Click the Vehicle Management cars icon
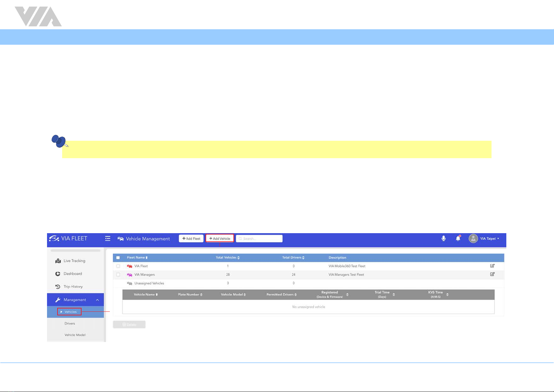Viewport: 554px width, 392px height. (x=121, y=239)
